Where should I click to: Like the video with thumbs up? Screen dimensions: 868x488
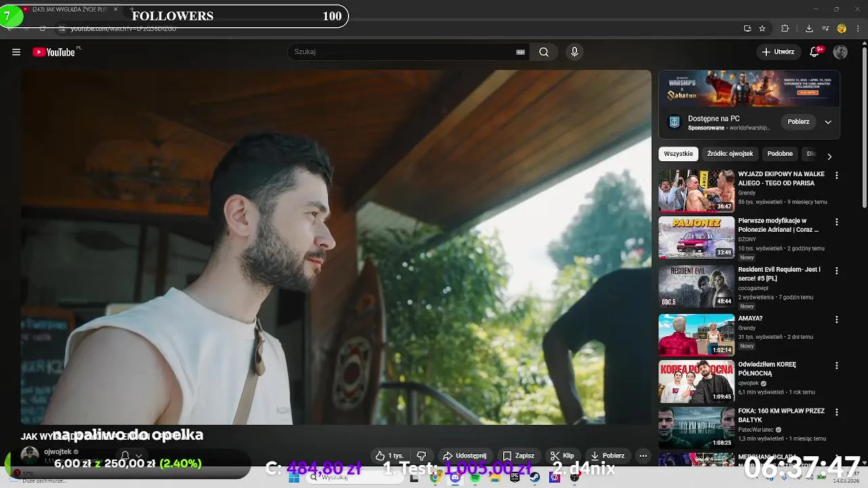coord(390,456)
